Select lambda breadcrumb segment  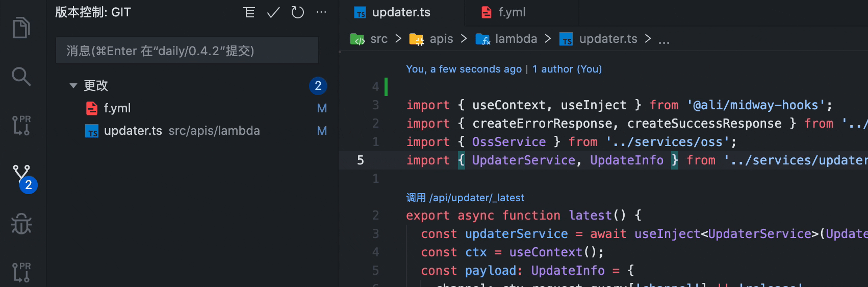coord(516,39)
